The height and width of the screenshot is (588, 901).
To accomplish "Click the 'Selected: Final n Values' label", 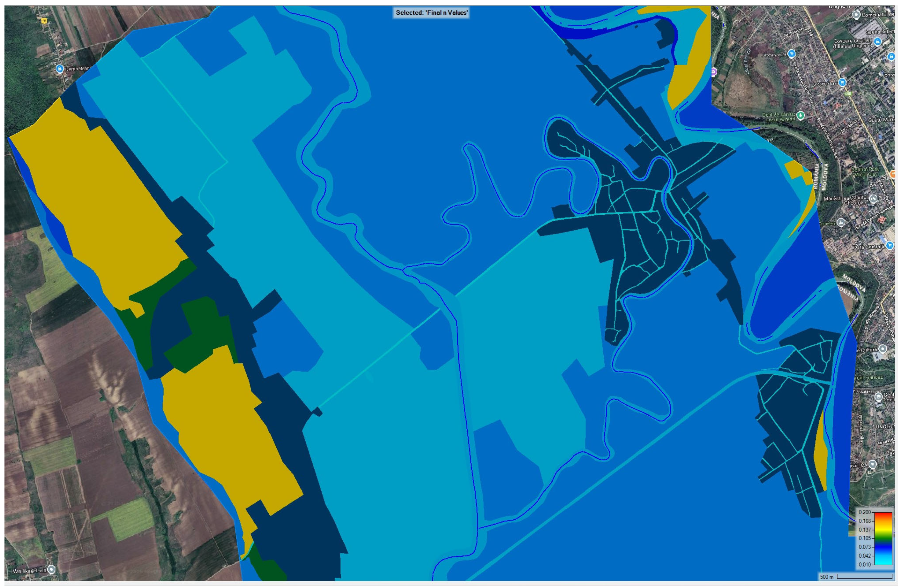I will pos(432,12).
